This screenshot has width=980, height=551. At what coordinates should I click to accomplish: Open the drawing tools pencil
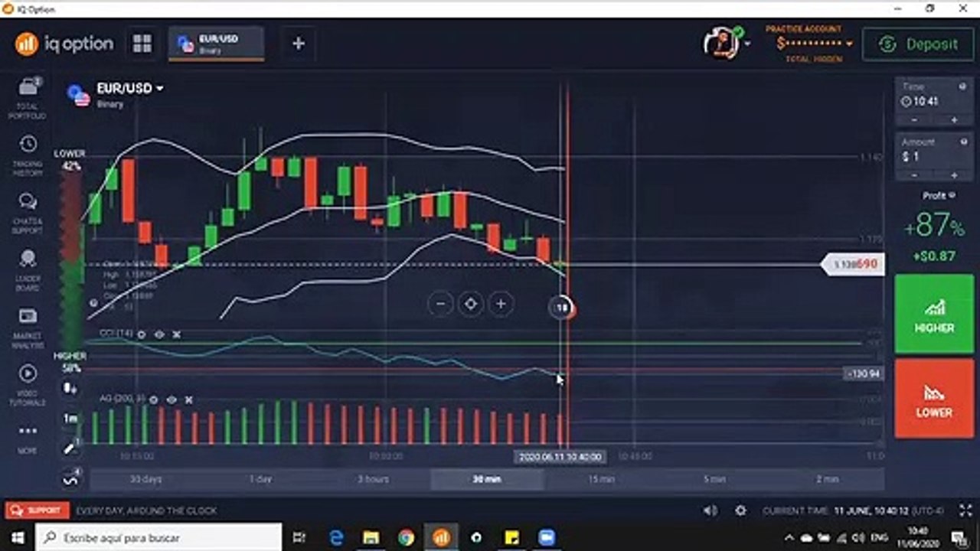[x=70, y=448]
